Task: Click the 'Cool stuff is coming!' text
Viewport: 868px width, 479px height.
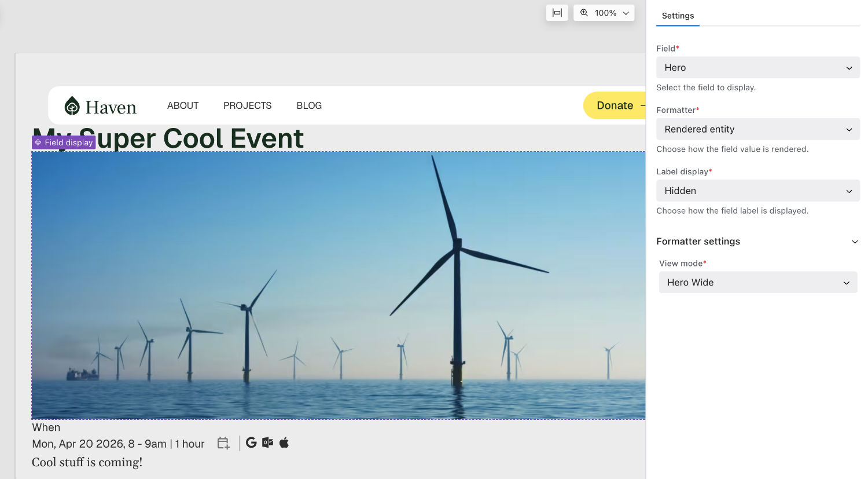Action: [87, 462]
